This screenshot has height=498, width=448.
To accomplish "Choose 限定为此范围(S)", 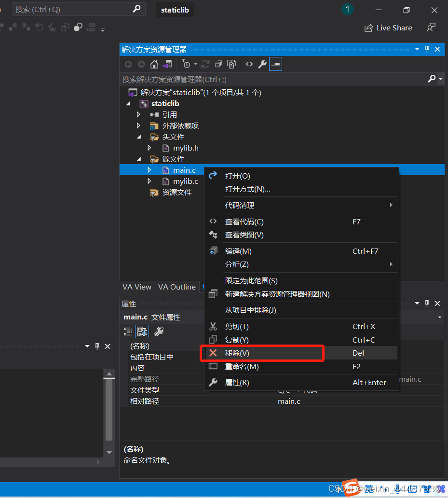I will tap(301, 281).
